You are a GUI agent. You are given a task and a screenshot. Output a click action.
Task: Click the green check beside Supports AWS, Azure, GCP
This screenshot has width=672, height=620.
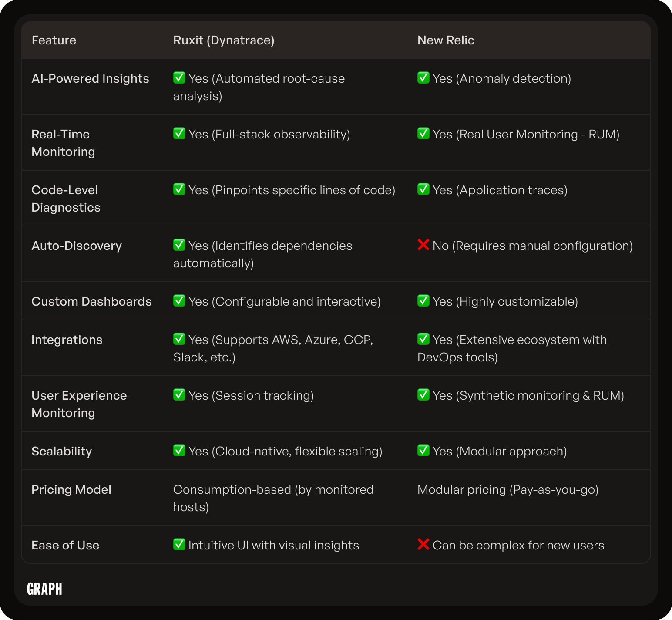[179, 339]
